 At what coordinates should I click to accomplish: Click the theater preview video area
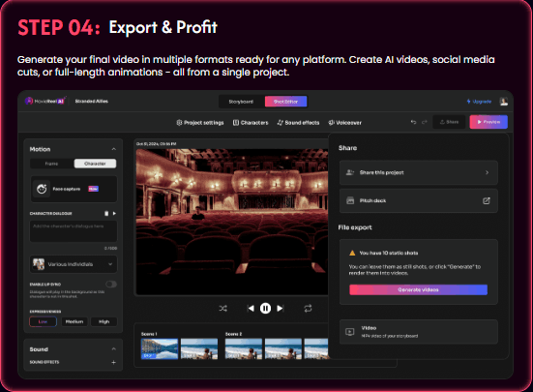[x=232, y=222]
